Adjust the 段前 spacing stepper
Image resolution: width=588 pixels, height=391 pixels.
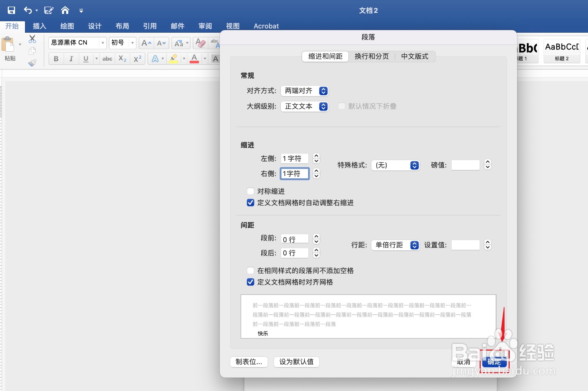pos(316,239)
